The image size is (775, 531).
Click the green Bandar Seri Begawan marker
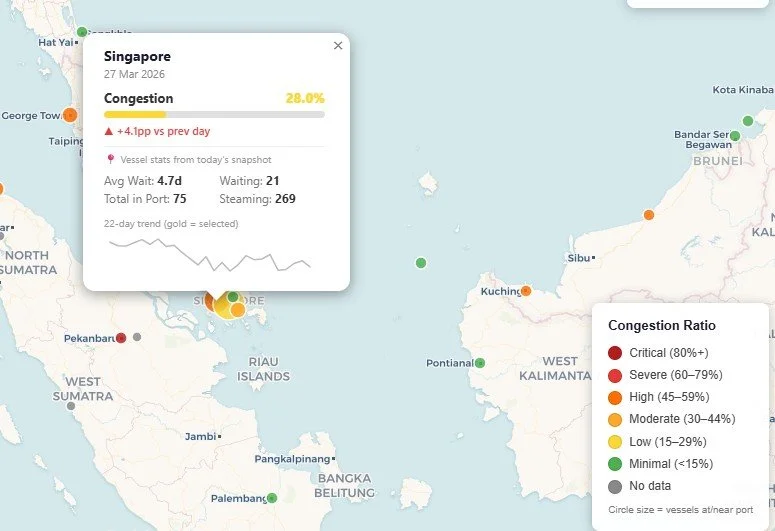[735, 135]
